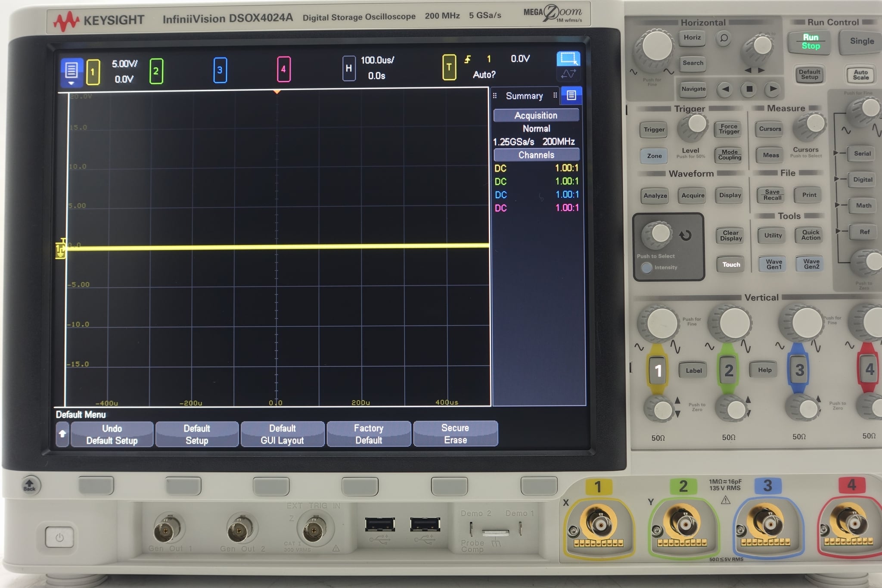Expand the Summary panel header
This screenshot has width=882, height=588.
click(524, 96)
